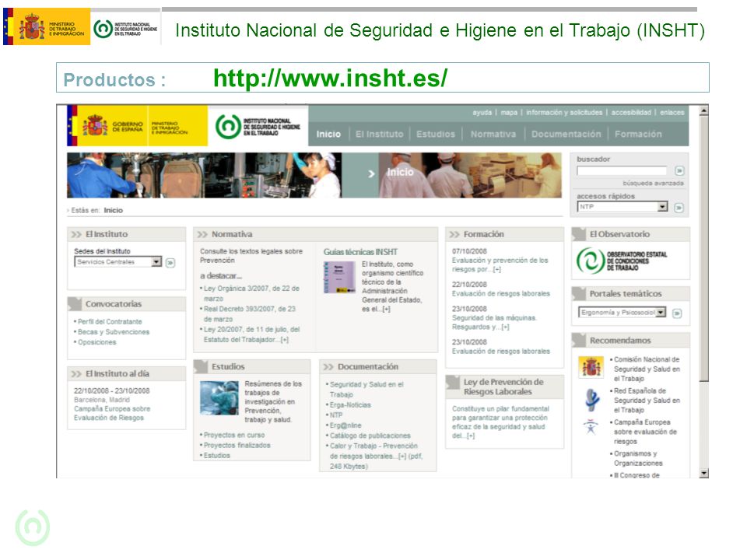Click búsqueda avanzada link
The width and height of the screenshot is (747, 560).
click(653, 184)
